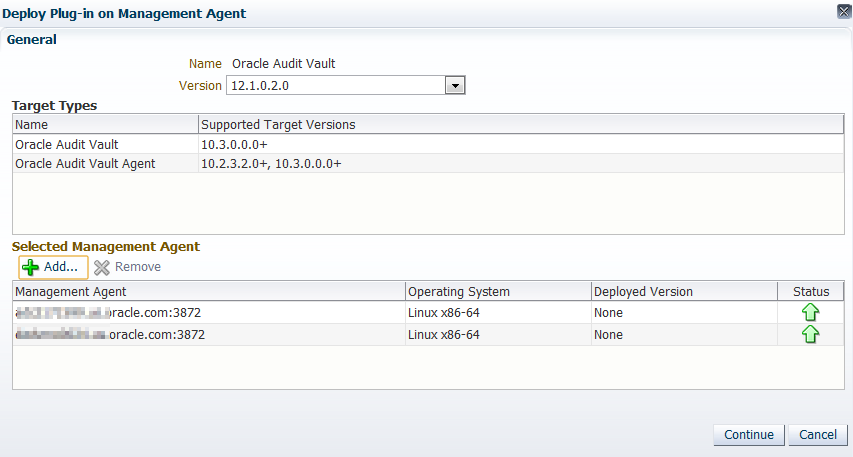This screenshot has width=853, height=457.
Task: Click Linux x86-64 in the second agent row
Action: [443, 335]
